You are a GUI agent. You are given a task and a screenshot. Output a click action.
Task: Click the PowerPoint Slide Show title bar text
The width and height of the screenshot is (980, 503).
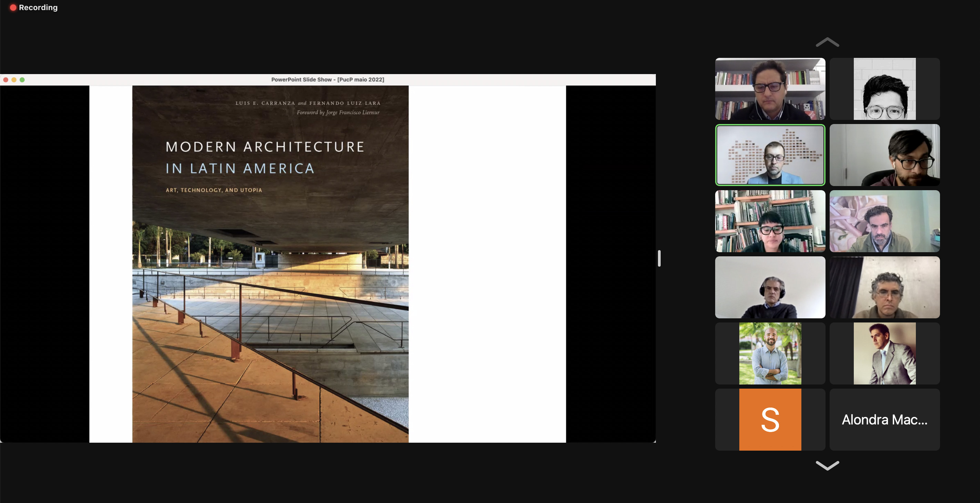click(328, 80)
